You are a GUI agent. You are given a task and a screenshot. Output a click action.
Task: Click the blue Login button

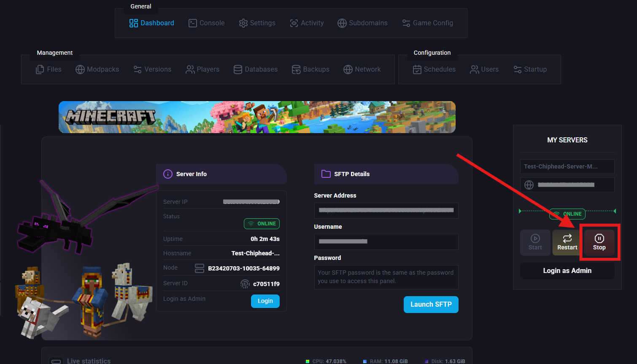pos(265,301)
